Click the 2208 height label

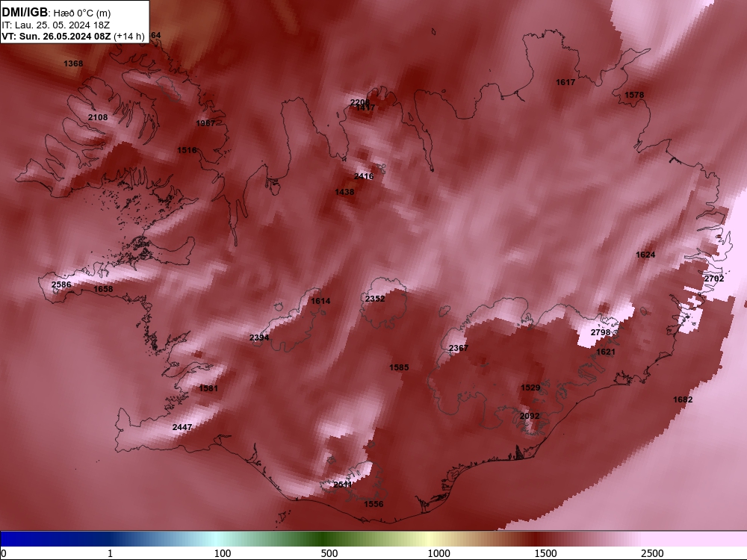[x=360, y=102]
